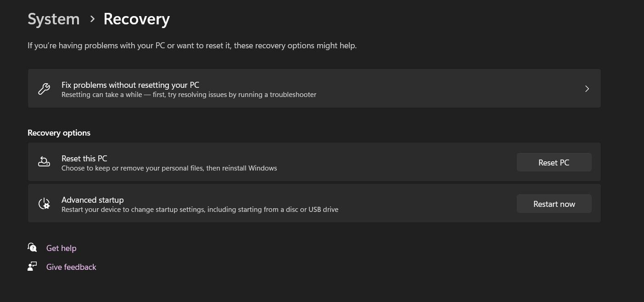Click the Recovery options section label

[x=59, y=133]
